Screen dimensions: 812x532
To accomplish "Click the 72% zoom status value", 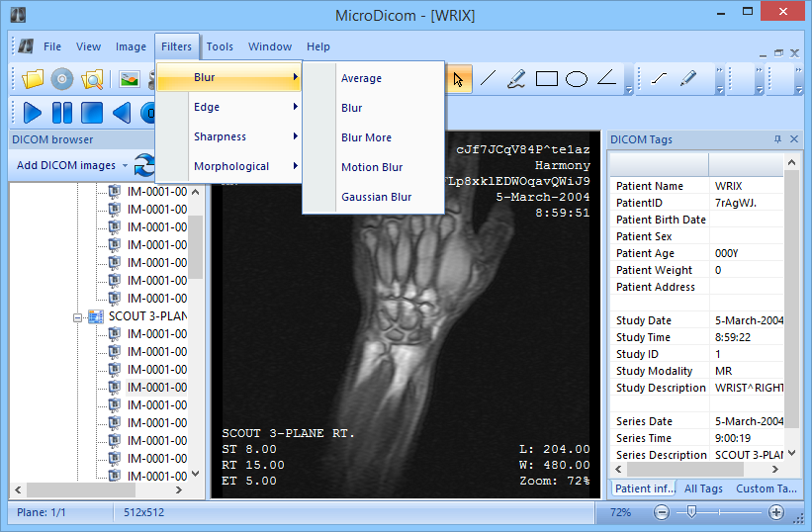I will coord(620,512).
